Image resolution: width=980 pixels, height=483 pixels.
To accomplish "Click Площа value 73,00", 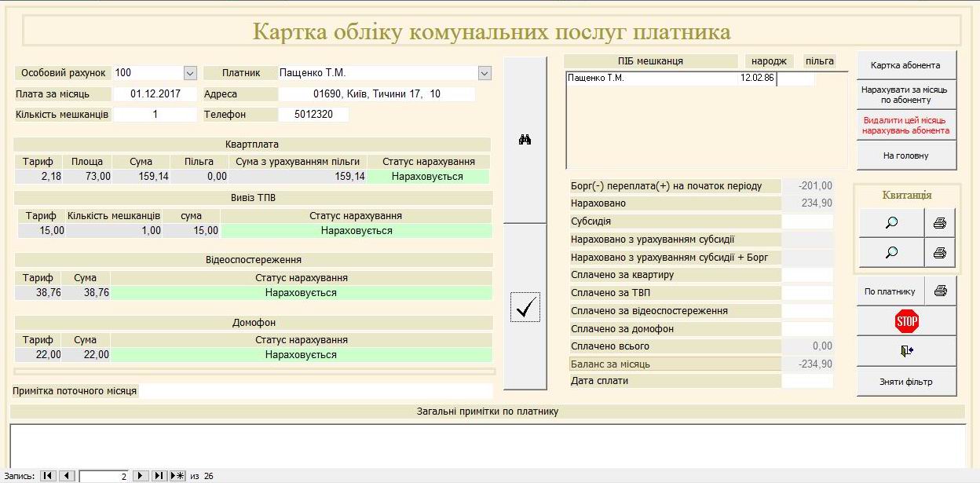I will click(87, 177).
